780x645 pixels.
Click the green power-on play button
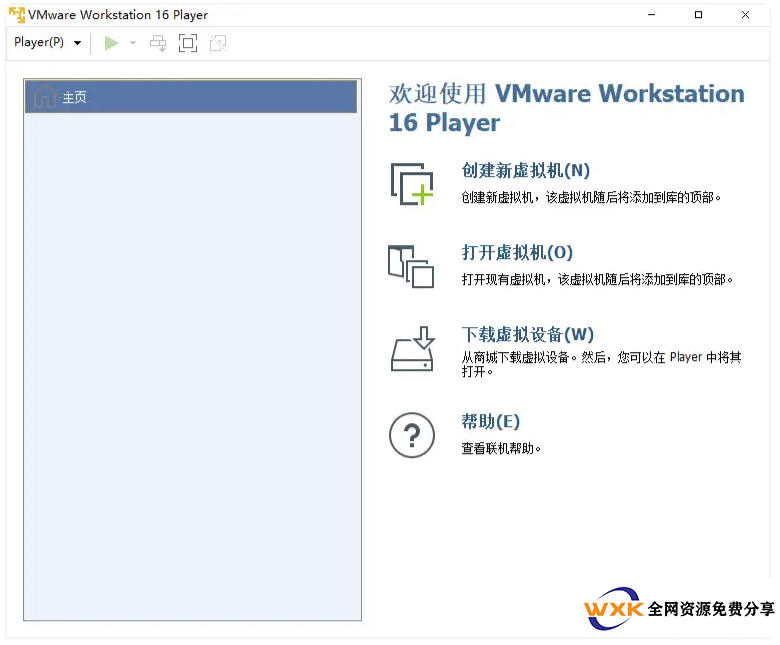[x=111, y=43]
